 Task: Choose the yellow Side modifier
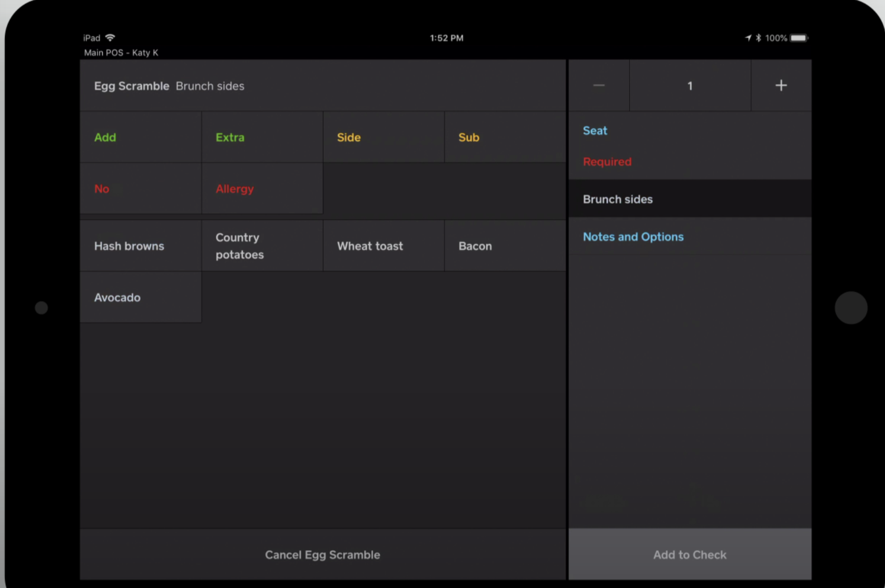click(383, 137)
